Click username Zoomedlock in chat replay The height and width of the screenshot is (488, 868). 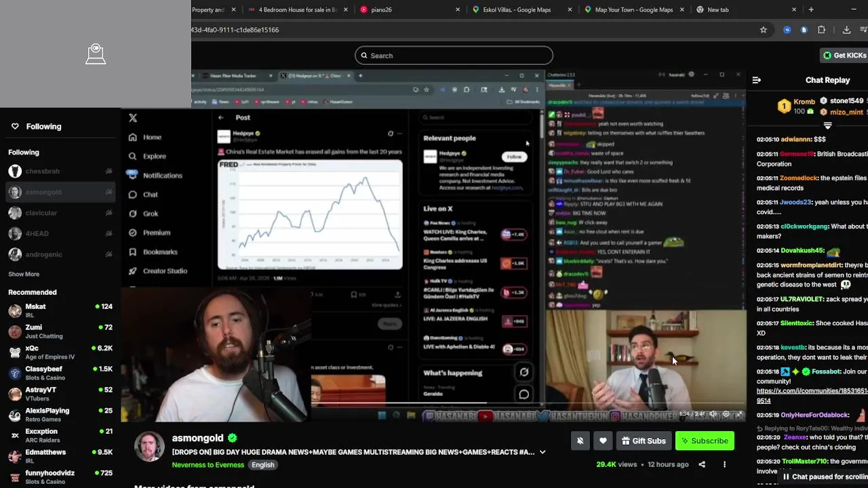[797, 178]
